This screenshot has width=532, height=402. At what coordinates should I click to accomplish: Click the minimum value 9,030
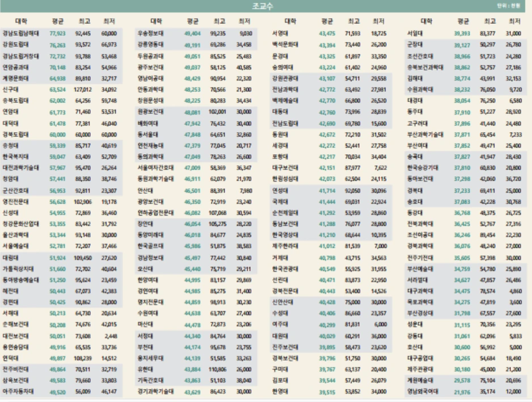(246, 33)
